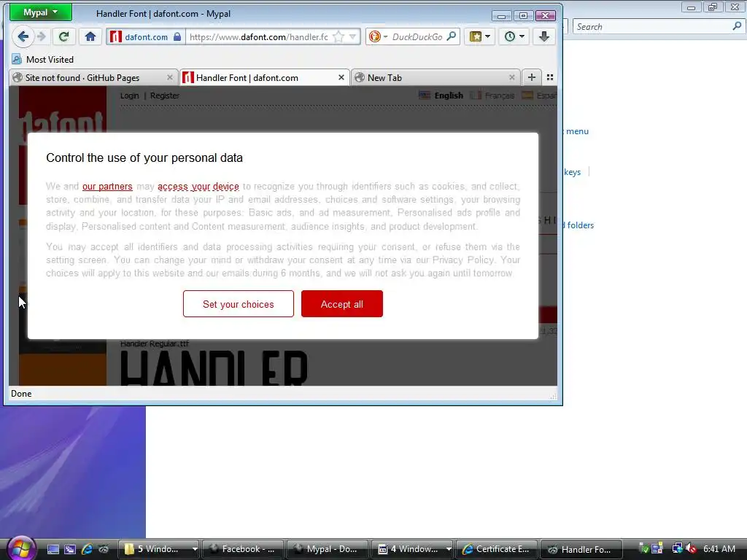Click the network tray icon
747x560 pixels.
(677, 548)
